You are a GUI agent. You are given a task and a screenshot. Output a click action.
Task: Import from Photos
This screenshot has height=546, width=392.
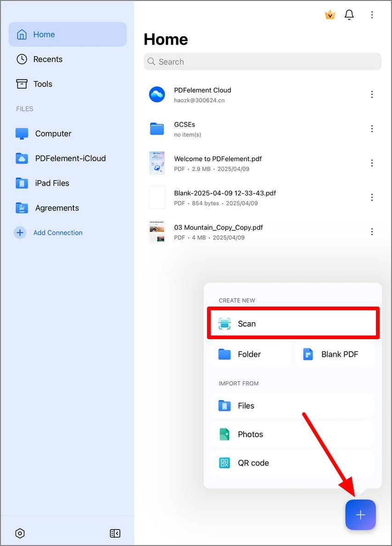click(x=292, y=434)
